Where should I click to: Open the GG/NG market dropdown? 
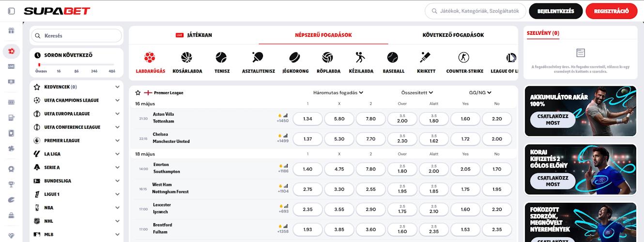coord(480,92)
